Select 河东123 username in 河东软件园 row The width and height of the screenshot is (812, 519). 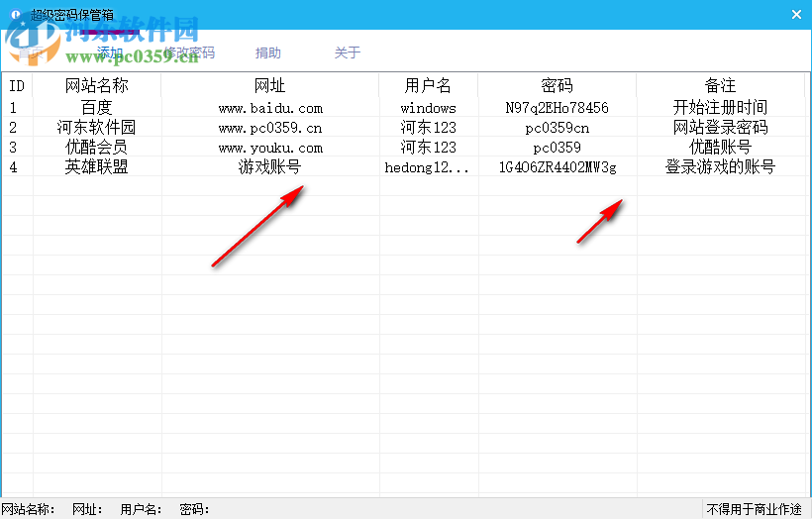coord(428,128)
